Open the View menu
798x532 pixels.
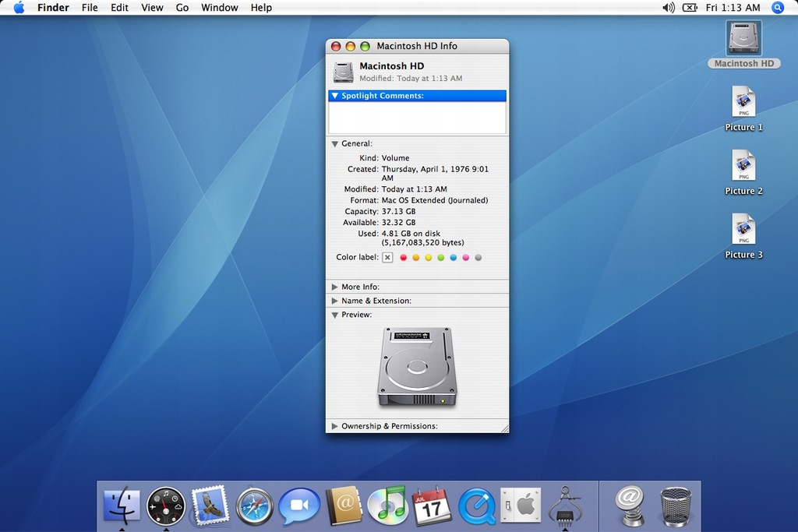coord(152,8)
